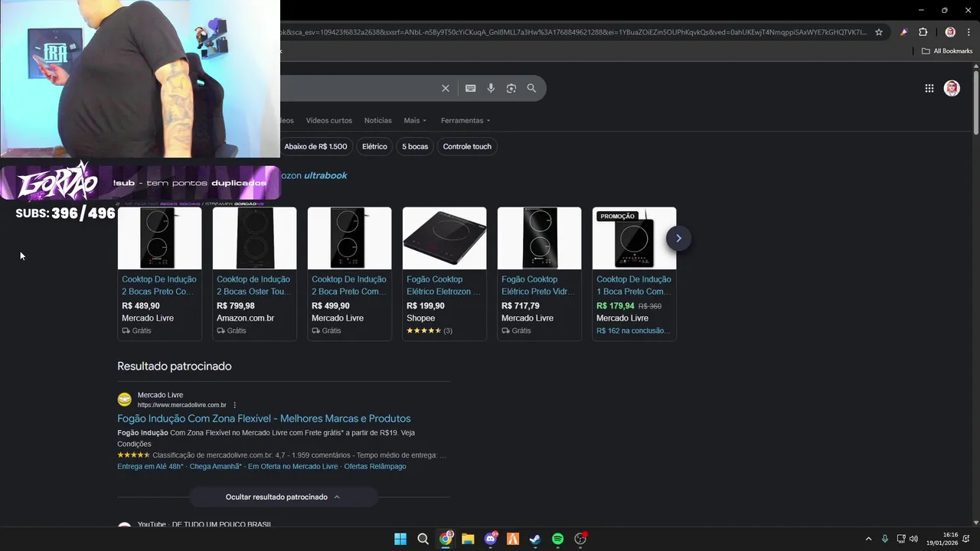Click into the Google search input field
980x551 pixels.
click(358, 88)
